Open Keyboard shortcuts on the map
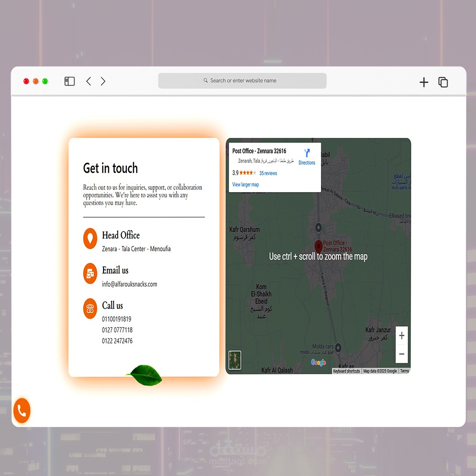The width and height of the screenshot is (476, 476). coord(346,371)
